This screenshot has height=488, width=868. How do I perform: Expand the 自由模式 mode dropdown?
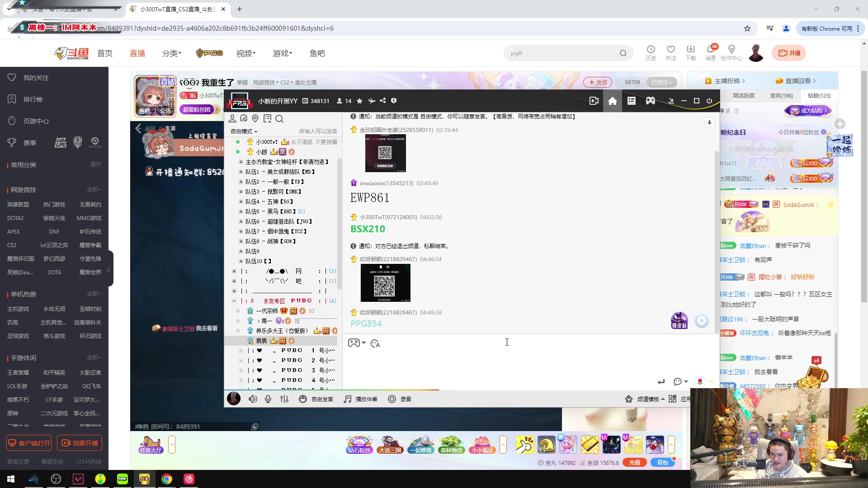pyautogui.click(x=244, y=131)
